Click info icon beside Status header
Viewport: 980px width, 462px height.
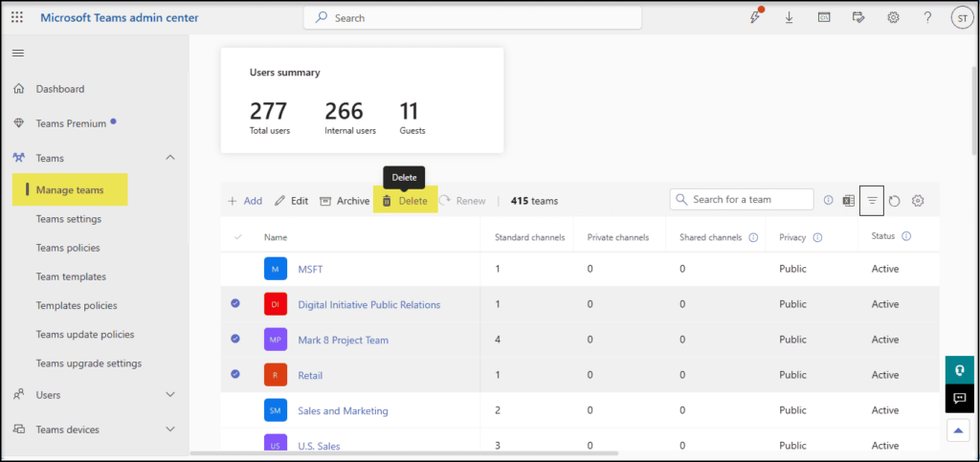click(906, 236)
